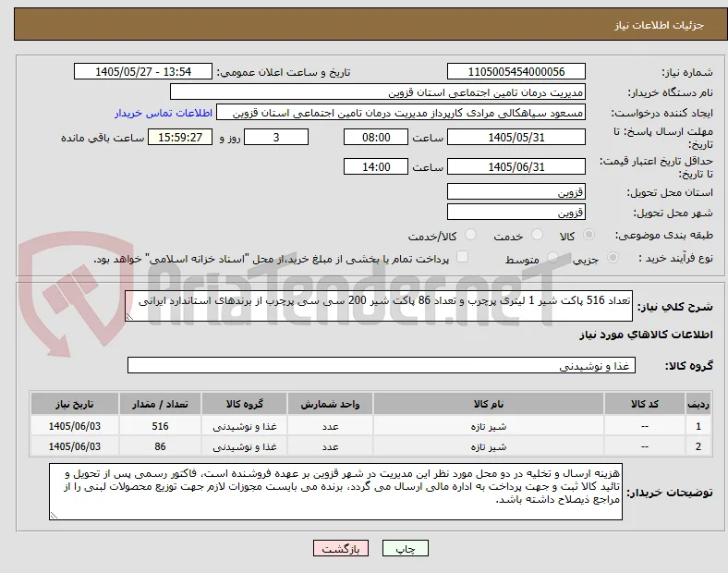Click the چاپ (print) button
Screen dimensions: 728x573
pyautogui.click(x=405, y=548)
